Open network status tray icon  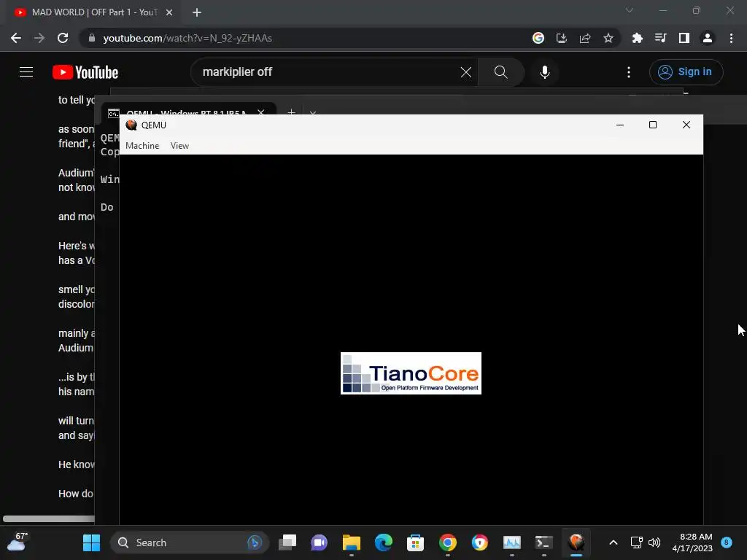pyautogui.click(x=636, y=542)
